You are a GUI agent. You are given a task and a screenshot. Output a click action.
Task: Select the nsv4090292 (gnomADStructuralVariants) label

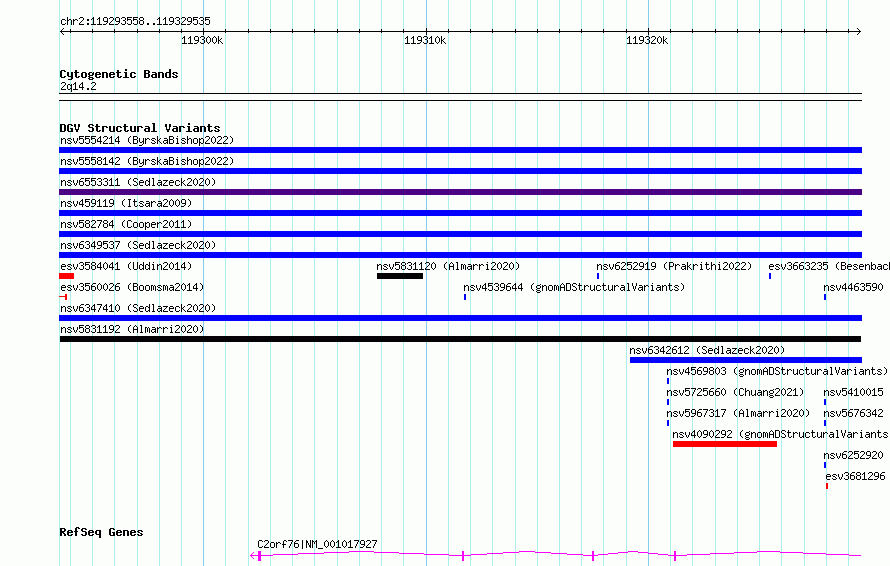coord(780,434)
